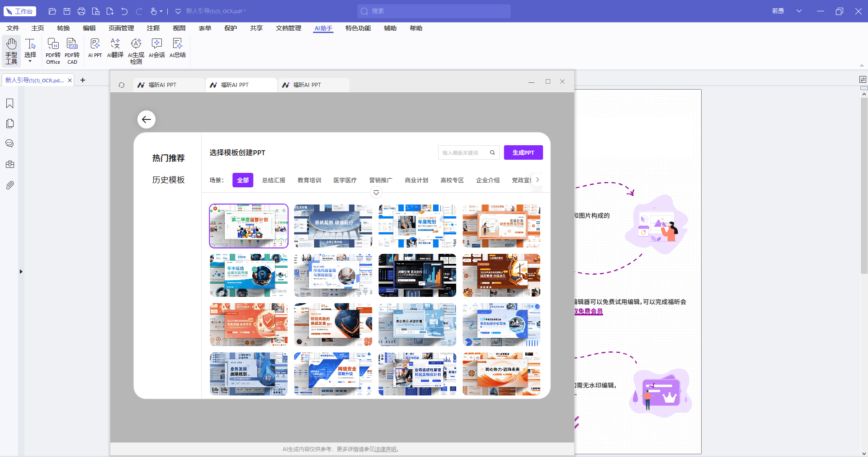Viewport: 868px width, 457px height.
Task: Open the 免费会员 link in document
Action: pyautogui.click(x=589, y=311)
